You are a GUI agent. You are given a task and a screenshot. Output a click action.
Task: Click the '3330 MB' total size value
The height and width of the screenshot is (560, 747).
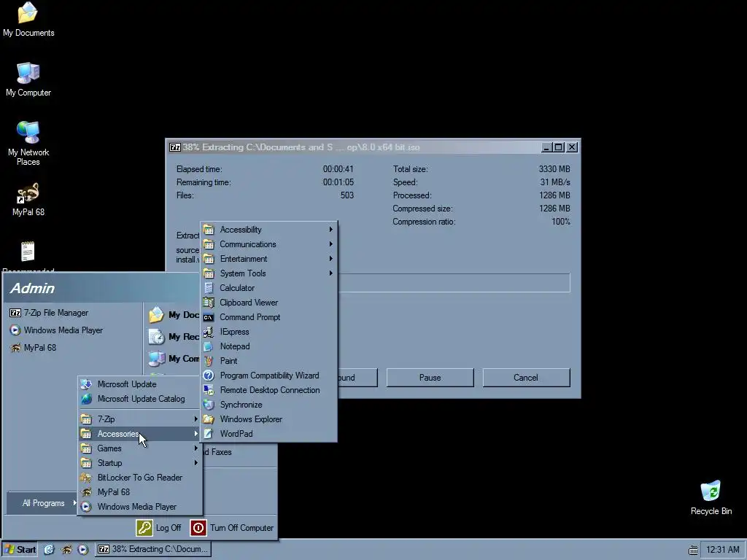[554, 169]
